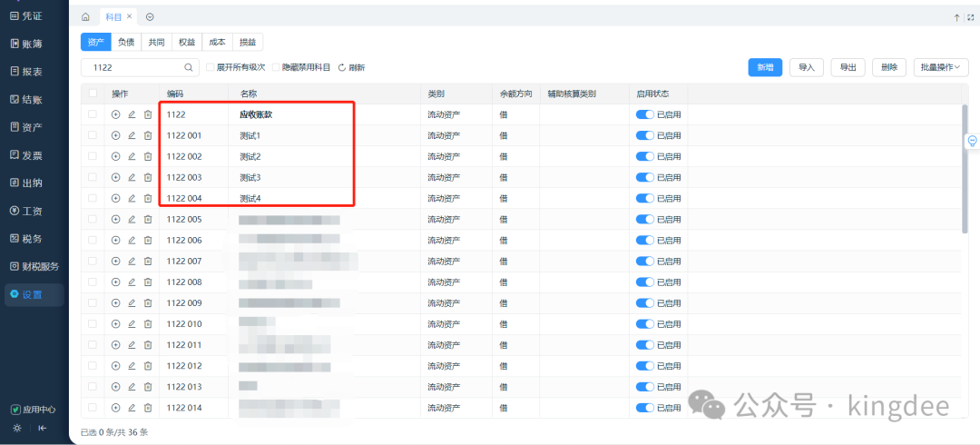
Task: Click the search magnifier icon in code field
Action: click(x=189, y=67)
